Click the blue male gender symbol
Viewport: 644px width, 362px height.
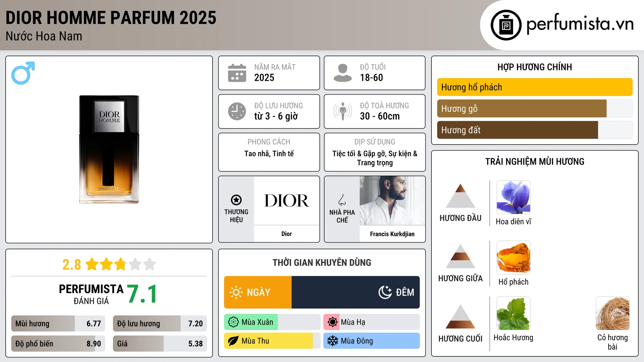pyautogui.click(x=23, y=73)
